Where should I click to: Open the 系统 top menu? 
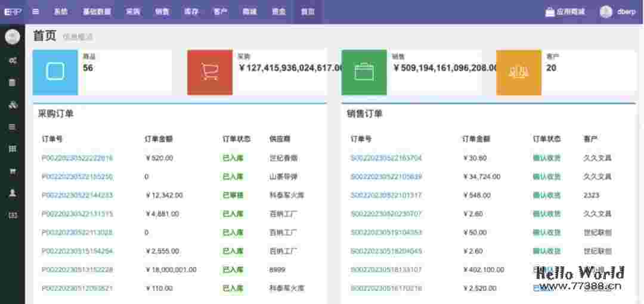[61, 11]
